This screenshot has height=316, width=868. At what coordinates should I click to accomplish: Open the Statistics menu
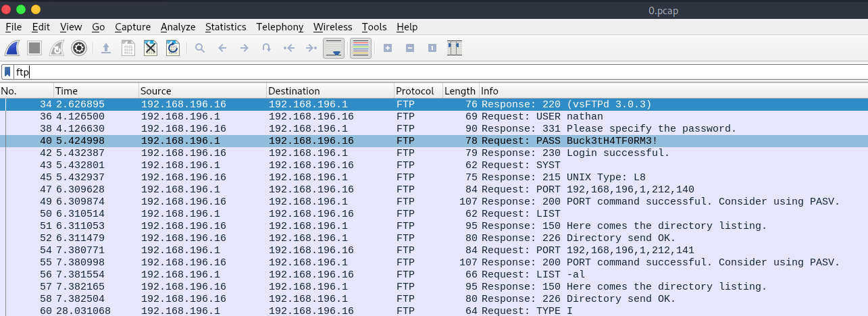coord(226,27)
